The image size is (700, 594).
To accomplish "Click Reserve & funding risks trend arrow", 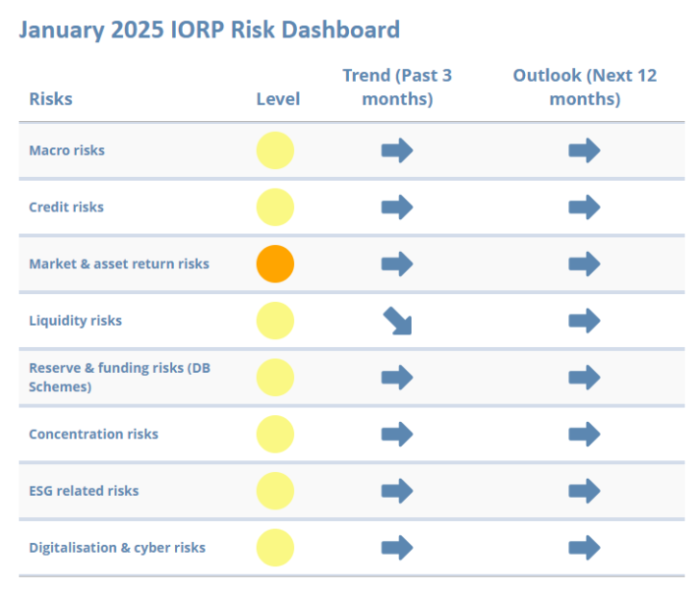I will tap(396, 378).
